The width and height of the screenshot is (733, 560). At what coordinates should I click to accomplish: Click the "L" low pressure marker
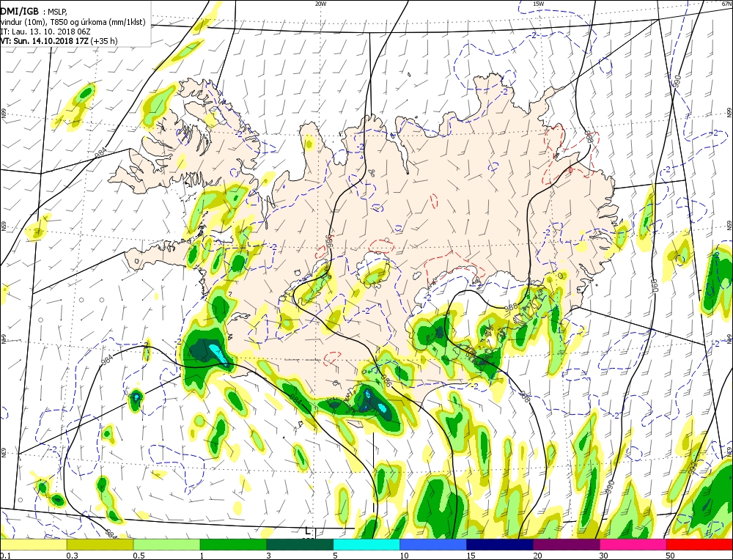[x=307, y=531]
